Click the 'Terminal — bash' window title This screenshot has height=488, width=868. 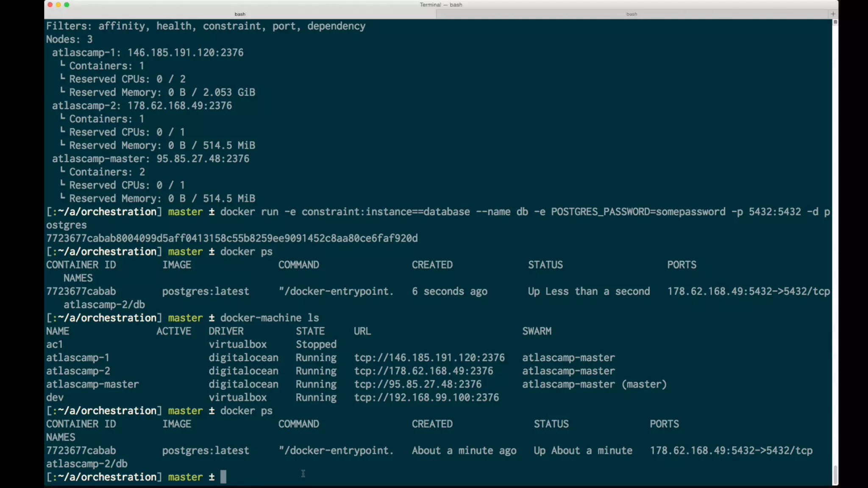441,5
